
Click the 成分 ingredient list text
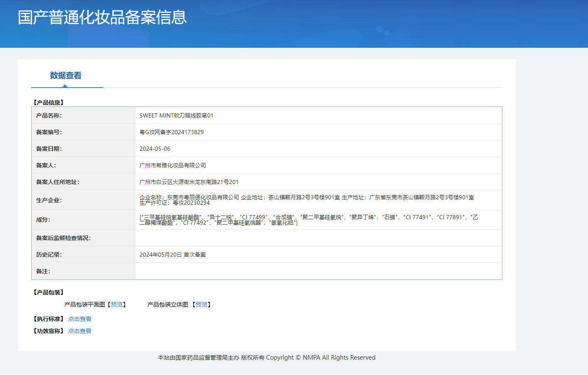(x=308, y=220)
